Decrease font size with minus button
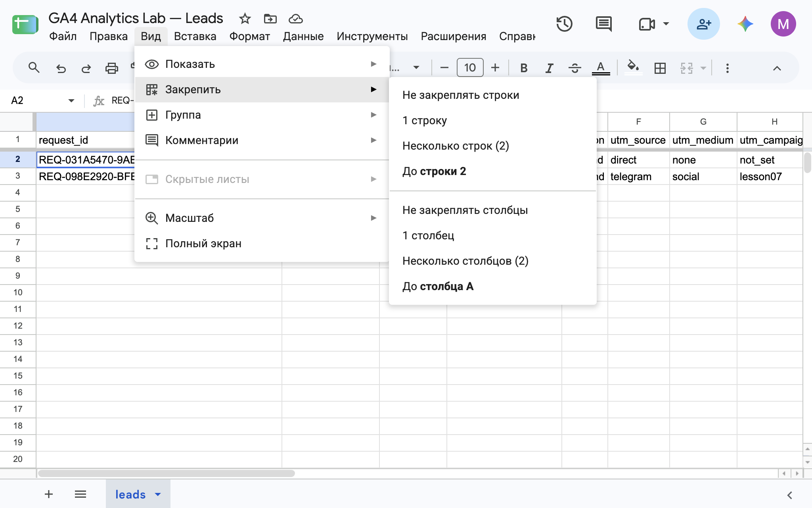Viewport: 812px width, 508px height. (444, 68)
